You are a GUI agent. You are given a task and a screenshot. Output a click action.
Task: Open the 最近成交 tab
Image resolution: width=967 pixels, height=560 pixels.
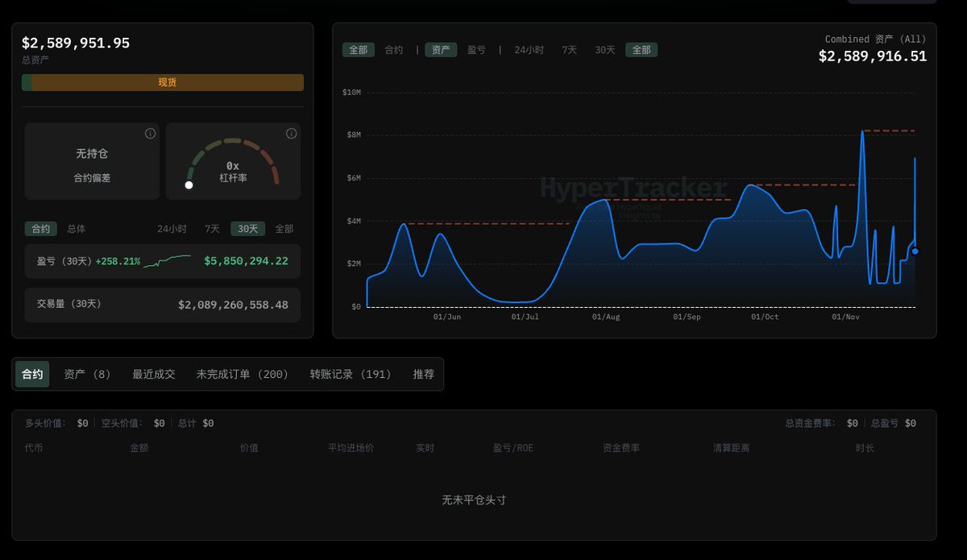(x=153, y=374)
